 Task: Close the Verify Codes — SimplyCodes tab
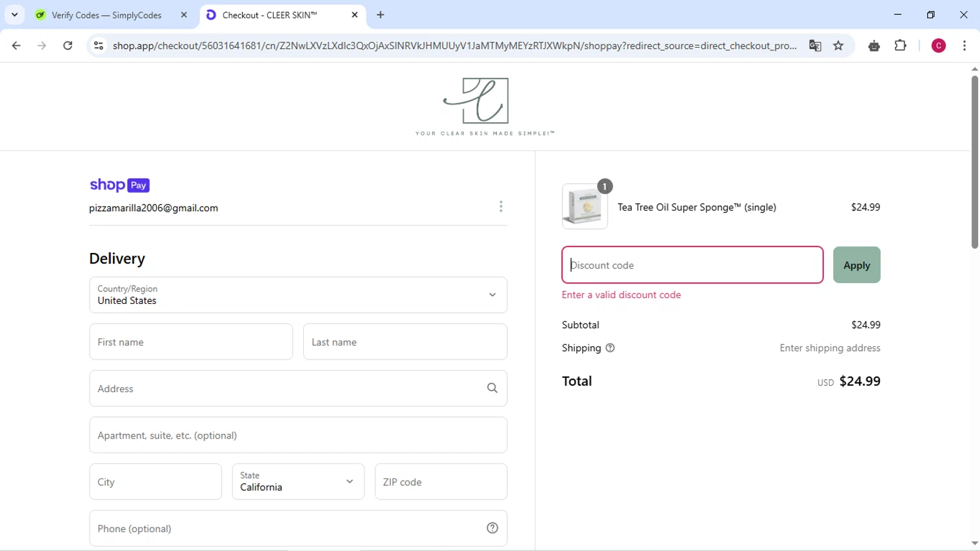(x=184, y=15)
